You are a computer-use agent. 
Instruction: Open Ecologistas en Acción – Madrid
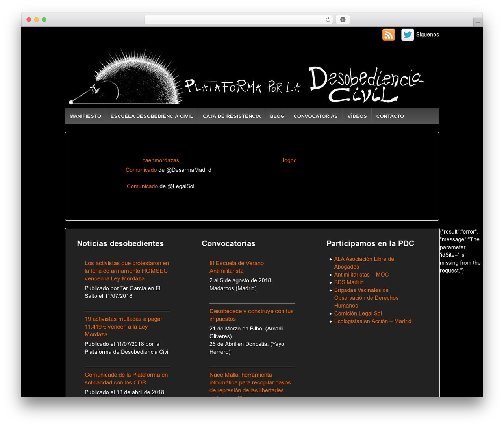[x=373, y=321]
